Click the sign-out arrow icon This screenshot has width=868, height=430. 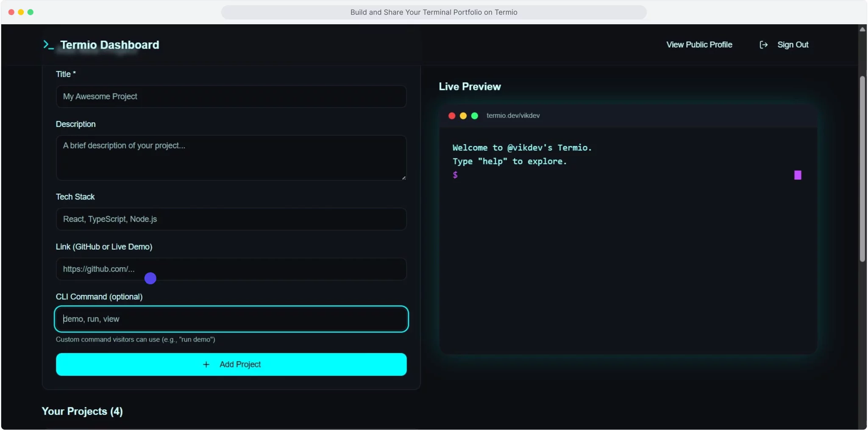(763, 45)
